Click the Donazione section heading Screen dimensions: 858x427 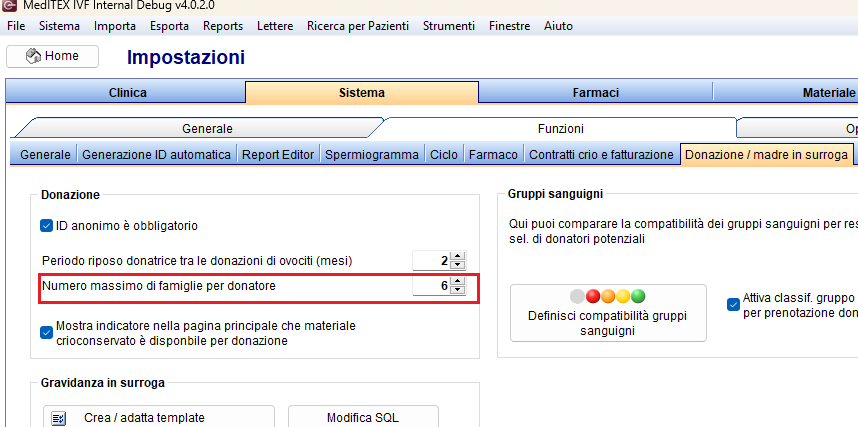click(71, 195)
